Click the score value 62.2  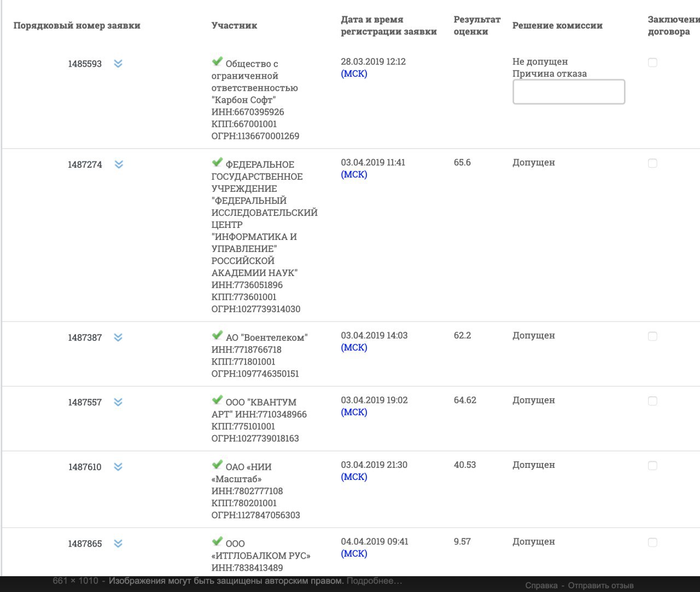(x=462, y=336)
